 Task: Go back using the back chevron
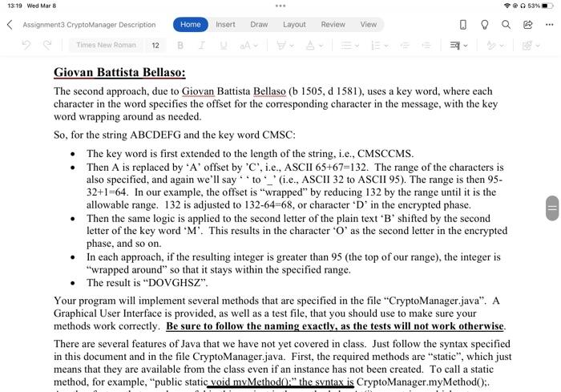10,25
